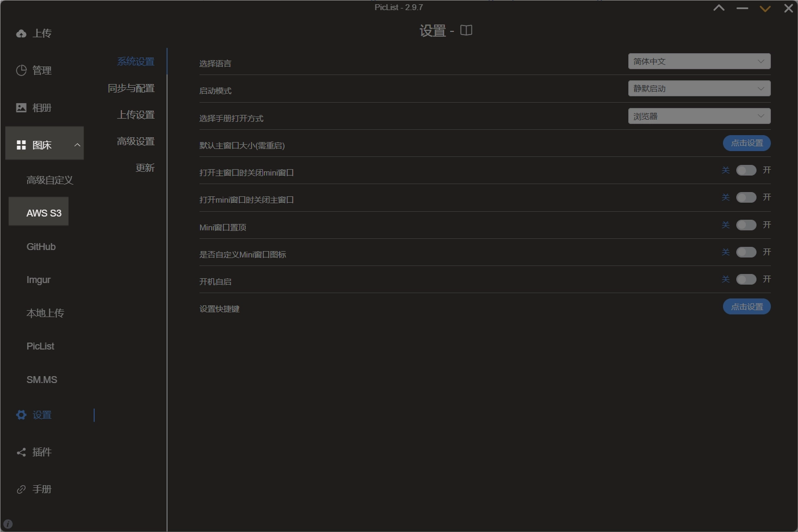Select 高级自定义 picture bed

coord(50,180)
